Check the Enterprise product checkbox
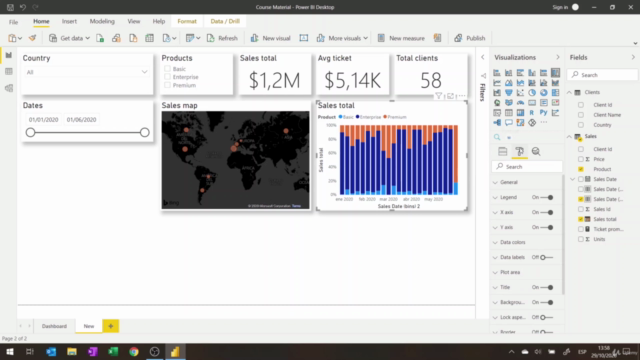This screenshot has height=360, width=640. (167, 77)
